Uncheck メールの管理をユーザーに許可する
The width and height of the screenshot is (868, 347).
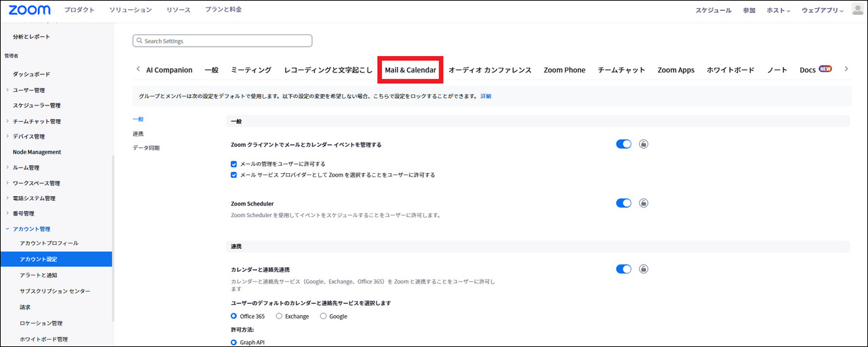(234, 164)
